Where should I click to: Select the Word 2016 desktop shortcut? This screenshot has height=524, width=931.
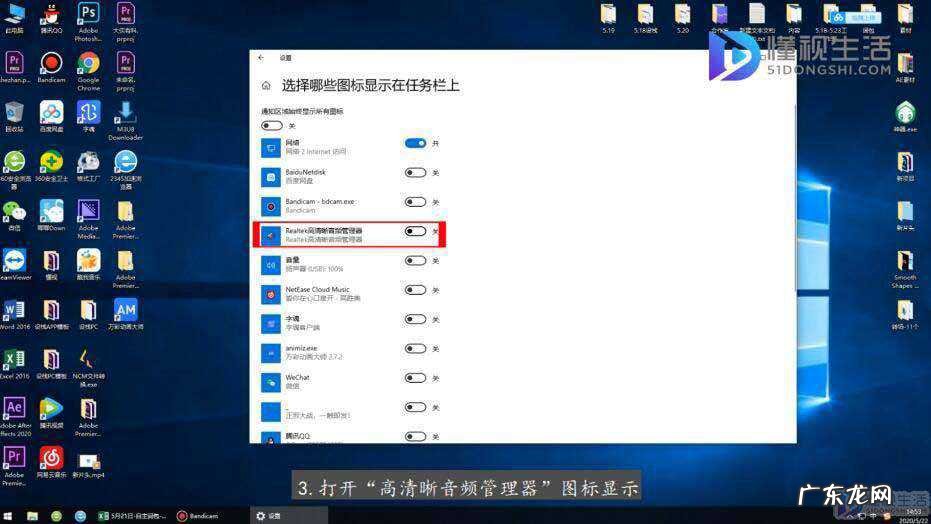click(14, 315)
